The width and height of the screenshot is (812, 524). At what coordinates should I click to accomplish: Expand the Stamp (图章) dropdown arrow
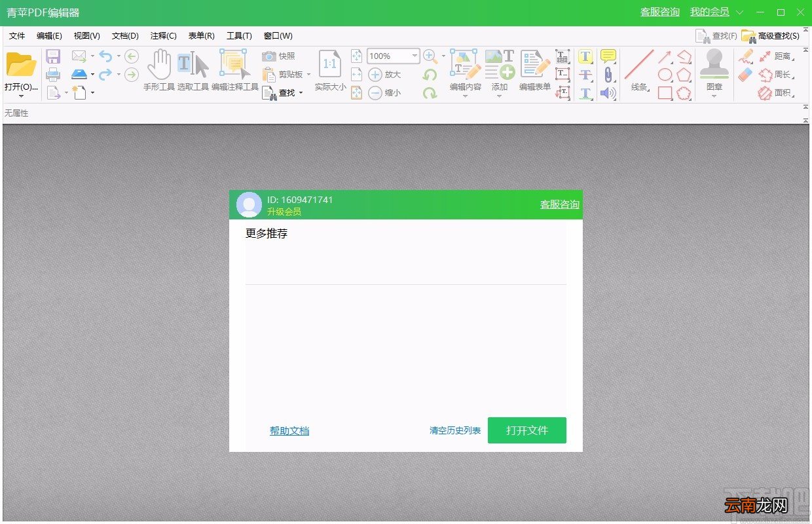pos(714,96)
